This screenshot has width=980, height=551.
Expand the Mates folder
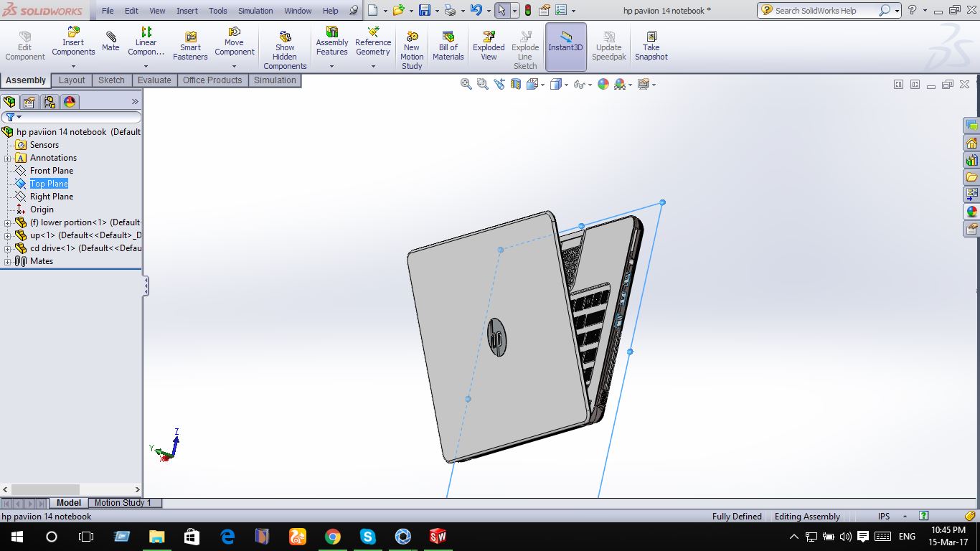click(8, 261)
